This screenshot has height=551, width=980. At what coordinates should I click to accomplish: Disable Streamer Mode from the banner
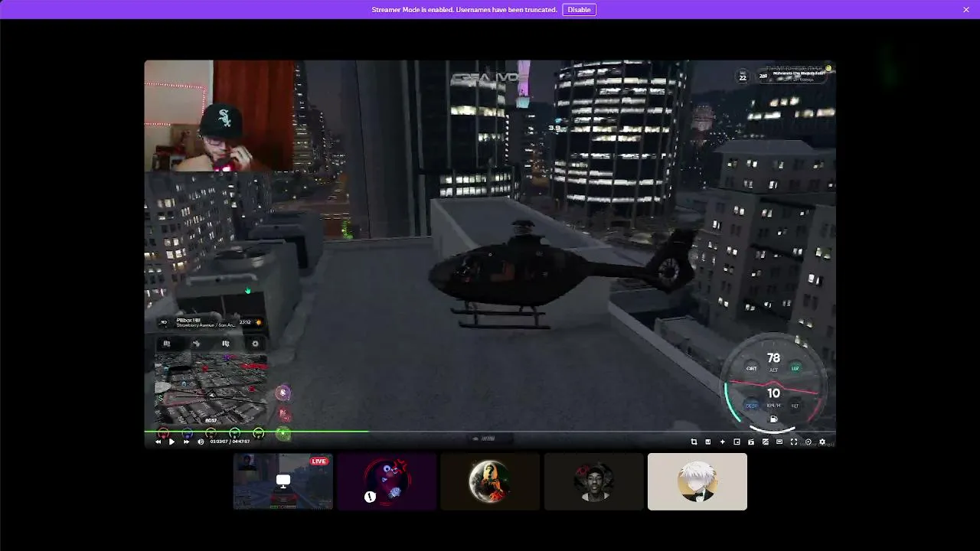click(579, 10)
